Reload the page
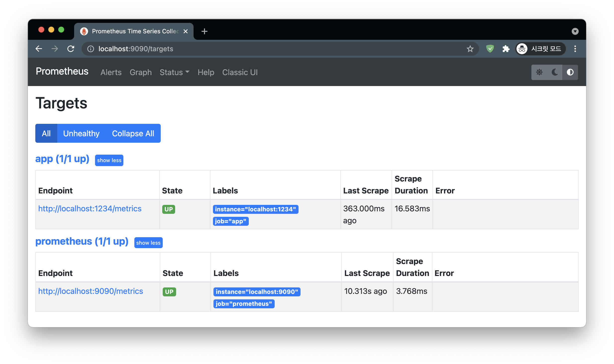This screenshot has width=614, height=364. coord(71,49)
